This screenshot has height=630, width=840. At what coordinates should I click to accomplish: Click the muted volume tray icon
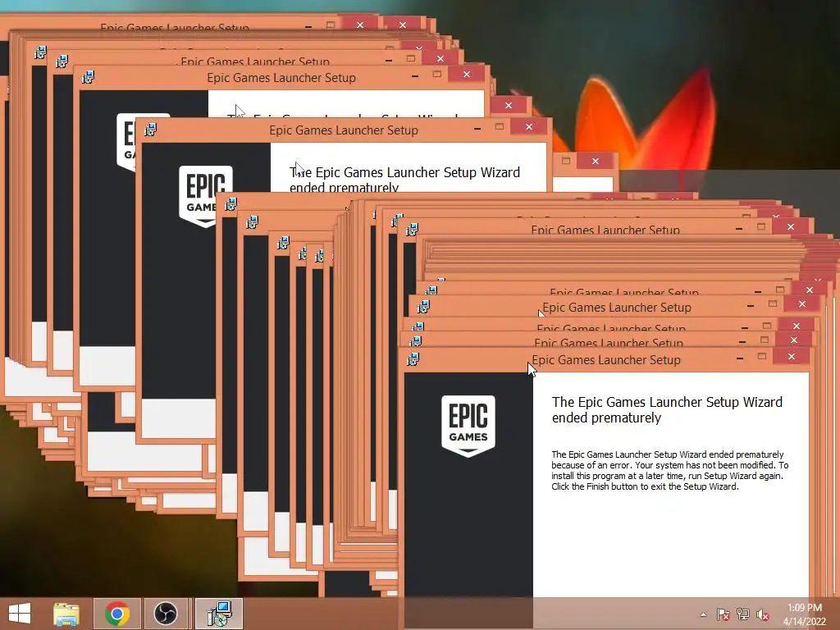click(x=763, y=614)
